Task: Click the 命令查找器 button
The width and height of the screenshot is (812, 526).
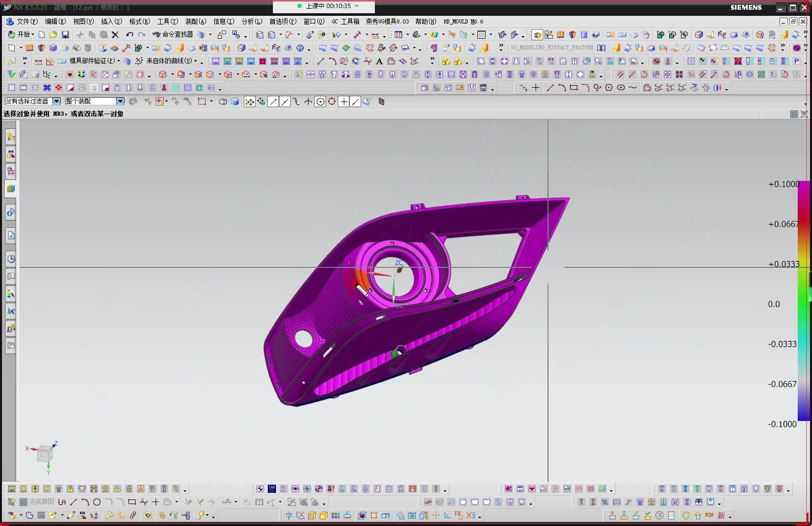Action: click(x=173, y=35)
